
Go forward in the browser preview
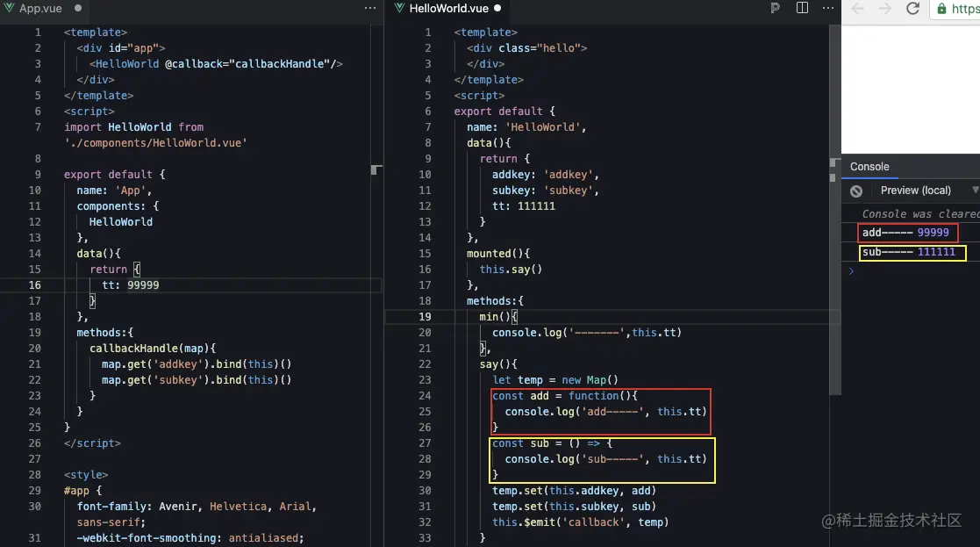pos(885,8)
